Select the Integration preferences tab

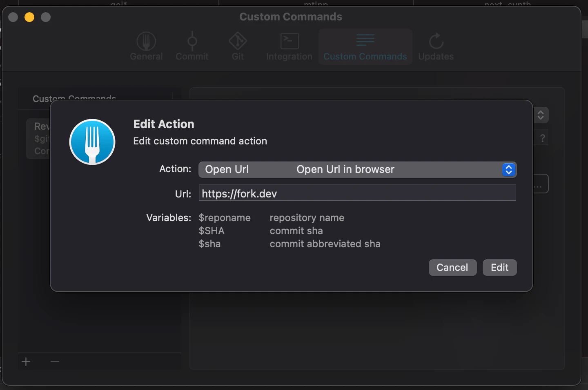click(x=289, y=47)
